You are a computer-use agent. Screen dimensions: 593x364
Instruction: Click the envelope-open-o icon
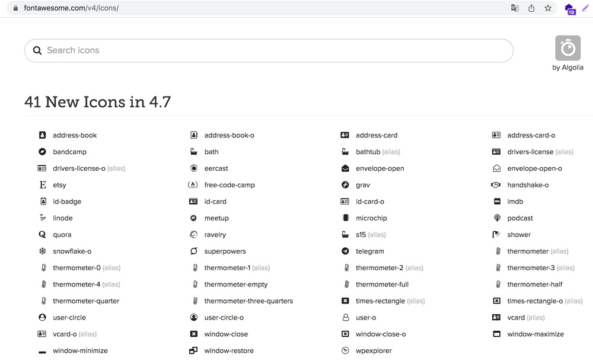[496, 168]
